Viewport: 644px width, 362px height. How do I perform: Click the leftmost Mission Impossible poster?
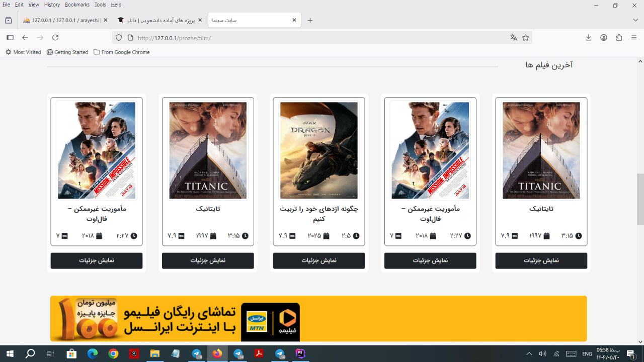(96, 150)
